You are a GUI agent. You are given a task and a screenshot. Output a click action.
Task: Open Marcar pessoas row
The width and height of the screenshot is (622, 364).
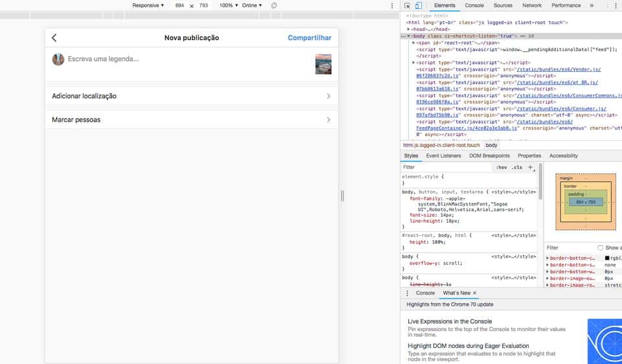click(x=192, y=120)
